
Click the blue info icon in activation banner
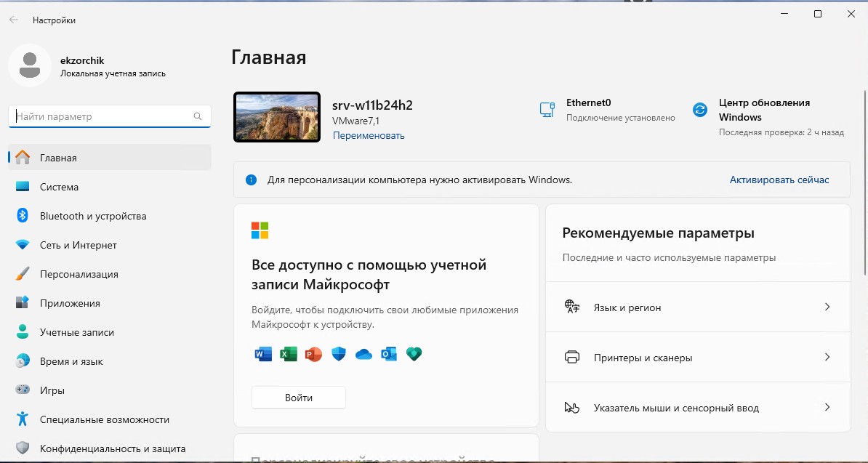click(x=252, y=180)
